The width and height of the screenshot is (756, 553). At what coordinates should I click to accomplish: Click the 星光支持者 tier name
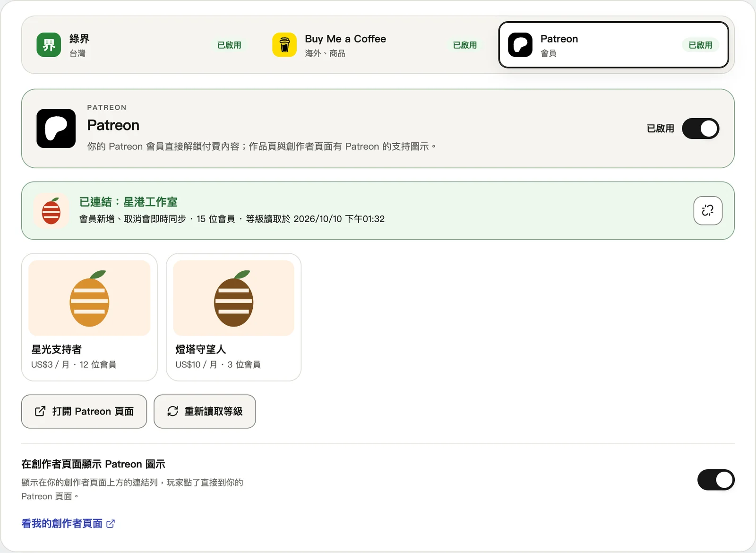[56, 349]
